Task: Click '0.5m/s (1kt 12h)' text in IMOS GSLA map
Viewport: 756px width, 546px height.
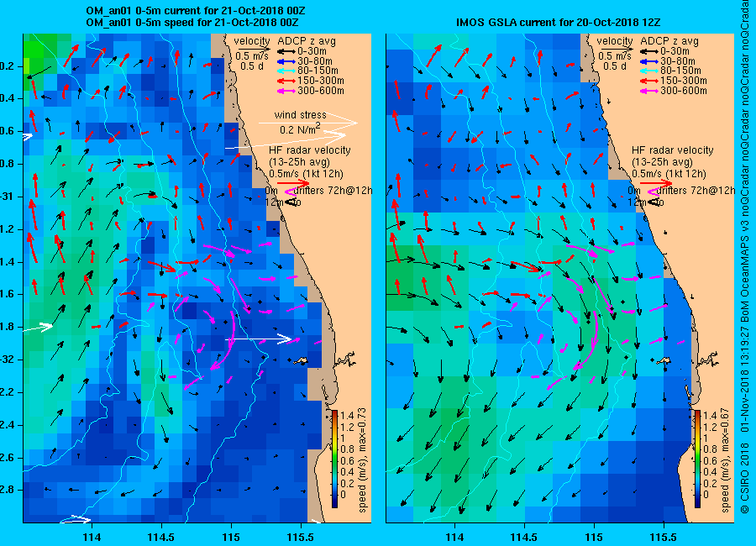Action: [x=669, y=174]
